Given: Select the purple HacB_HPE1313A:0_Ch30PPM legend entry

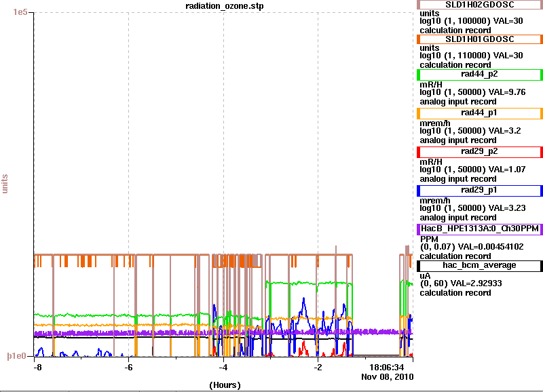Looking at the screenshot, I should click(x=480, y=229).
